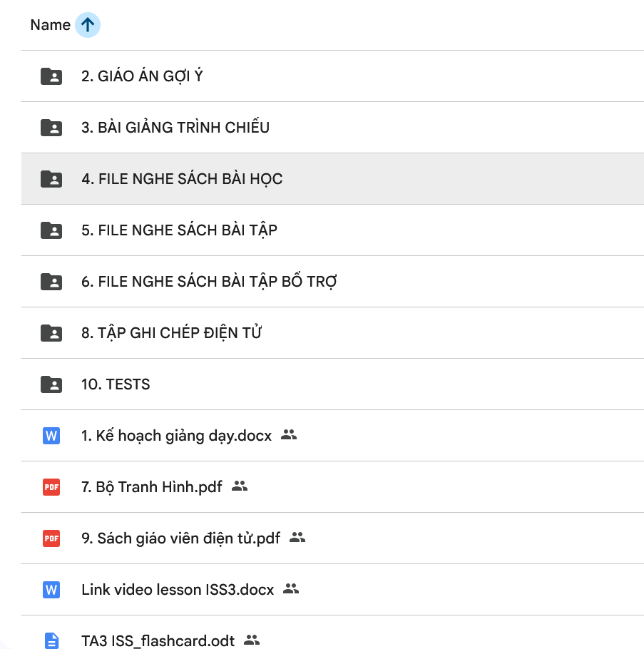Click folder icon for 10. TESTS
The width and height of the screenshot is (644, 649).
click(x=51, y=384)
